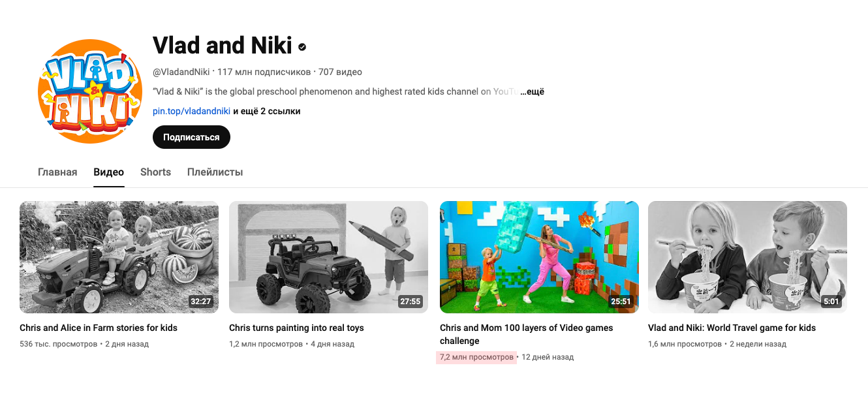Open the Главная tab
This screenshot has width=868, height=406.
57,172
